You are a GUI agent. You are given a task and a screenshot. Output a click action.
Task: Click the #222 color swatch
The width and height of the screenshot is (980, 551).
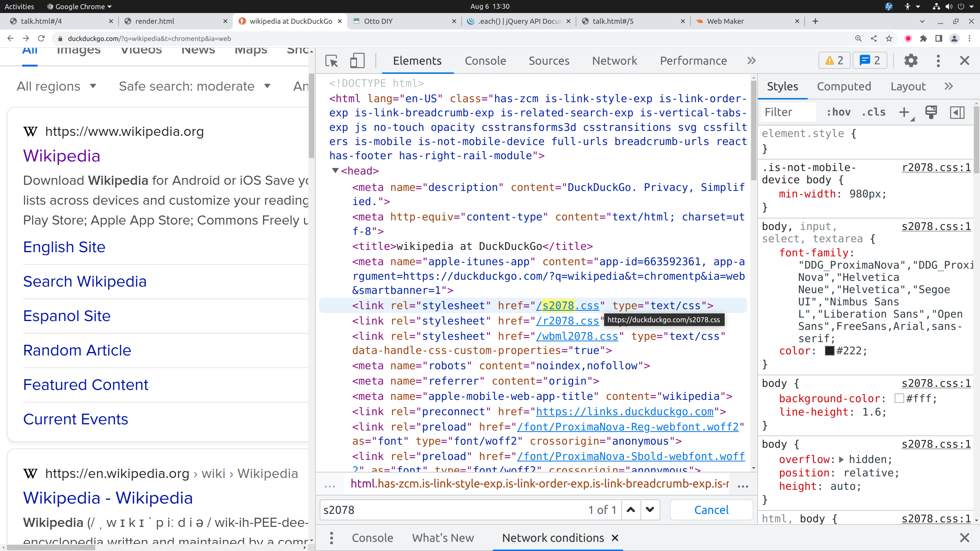pyautogui.click(x=829, y=351)
